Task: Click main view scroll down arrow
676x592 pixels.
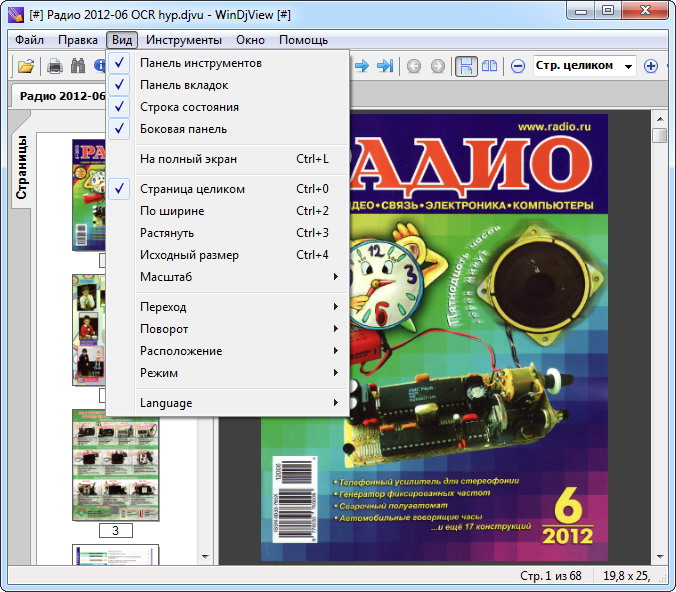Action: pos(660,557)
